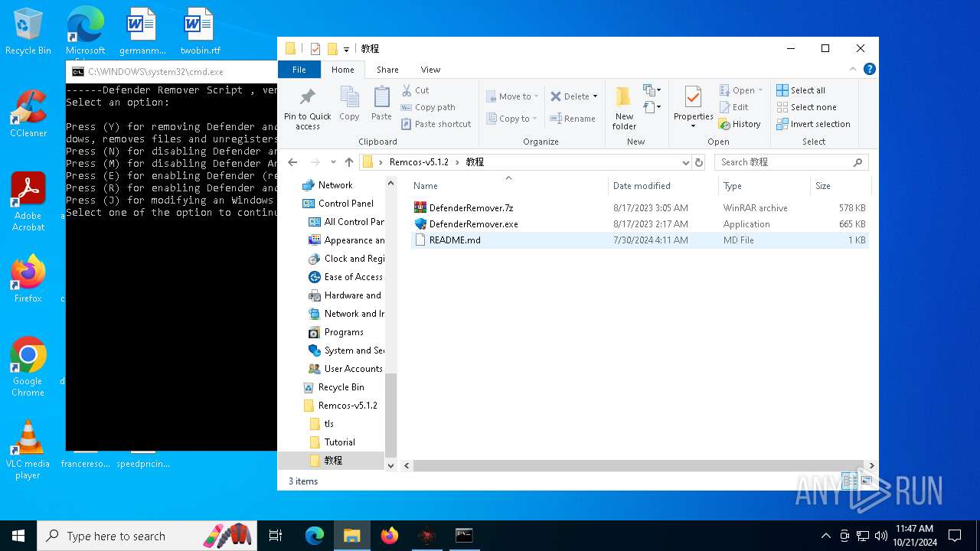Expand address bar history dropdown
This screenshot has width=980, height=551.
pyautogui.click(x=685, y=162)
